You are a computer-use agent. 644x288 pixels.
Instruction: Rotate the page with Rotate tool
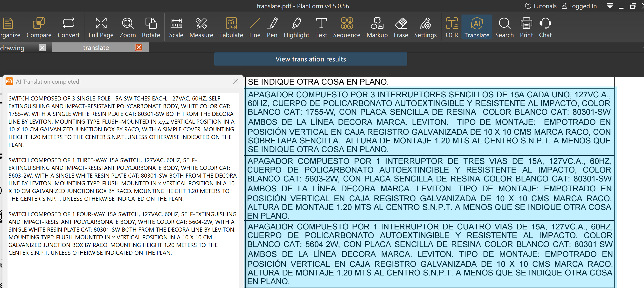click(151, 27)
